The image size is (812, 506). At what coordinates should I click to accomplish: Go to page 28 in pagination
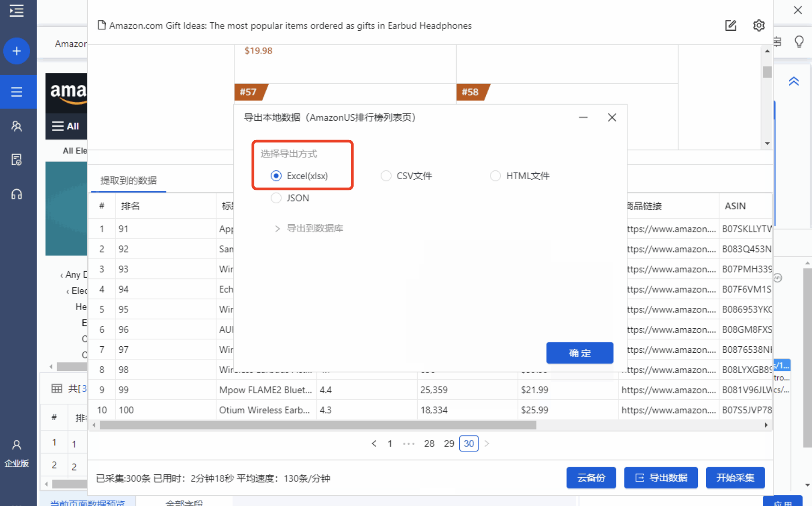[429, 444]
